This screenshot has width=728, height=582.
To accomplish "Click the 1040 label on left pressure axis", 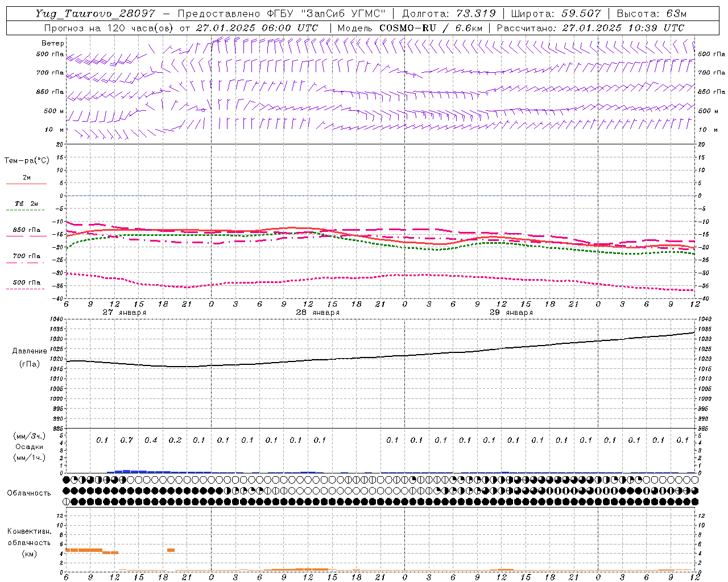I will tap(56, 319).
